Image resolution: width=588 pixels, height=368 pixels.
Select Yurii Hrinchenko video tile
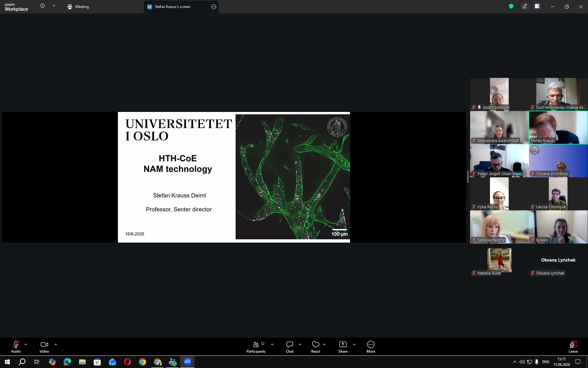pos(558,94)
